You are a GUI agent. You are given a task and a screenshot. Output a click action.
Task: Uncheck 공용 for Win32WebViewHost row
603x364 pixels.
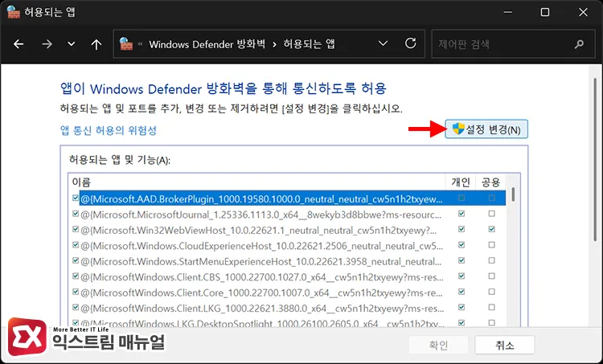(x=491, y=230)
